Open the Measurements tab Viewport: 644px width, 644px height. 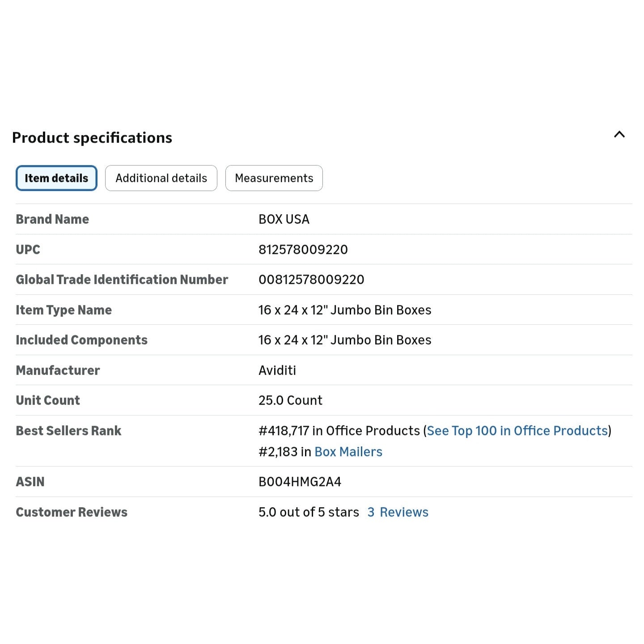click(x=274, y=178)
